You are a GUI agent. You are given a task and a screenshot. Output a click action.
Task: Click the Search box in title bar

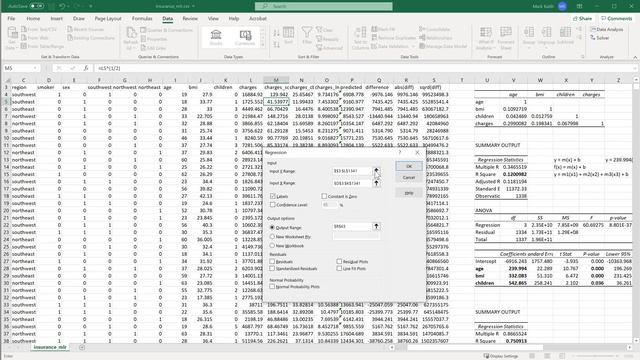(x=324, y=6)
